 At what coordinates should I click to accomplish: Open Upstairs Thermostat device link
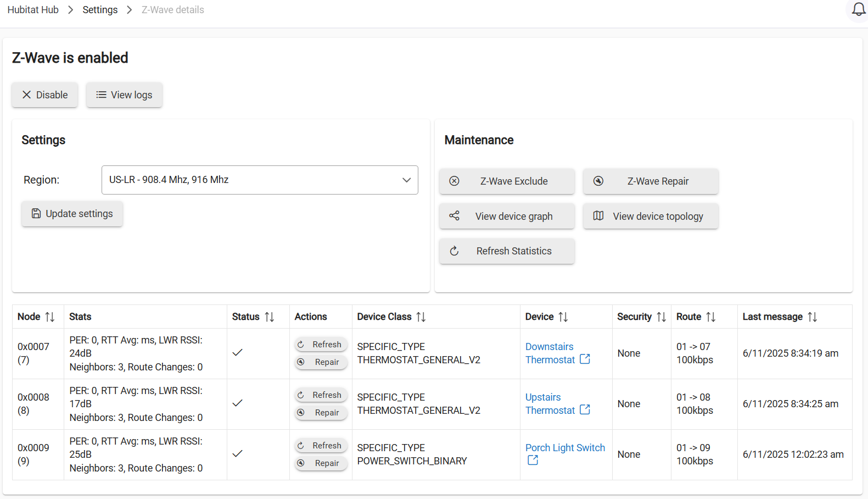tap(550, 404)
